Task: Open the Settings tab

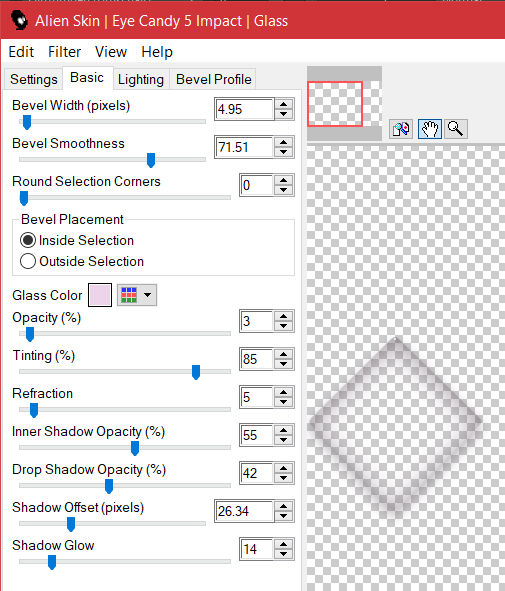Action: [34, 79]
